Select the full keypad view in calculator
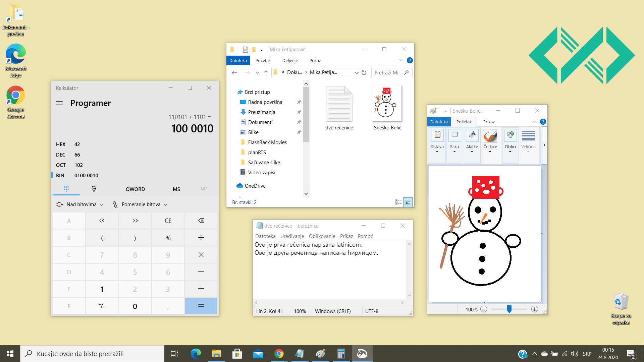This screenshot has height=362, width=644. point(66,189)
